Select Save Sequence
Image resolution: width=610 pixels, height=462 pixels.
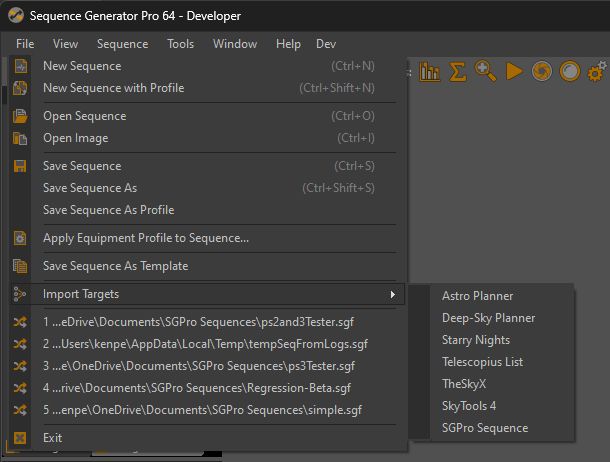(207, 166)
